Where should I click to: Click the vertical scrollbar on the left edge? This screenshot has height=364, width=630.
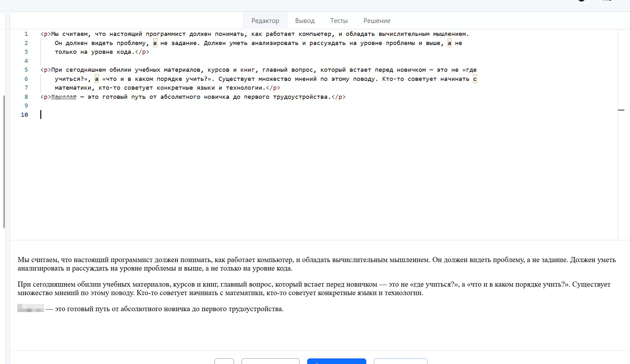coord(4,162)
